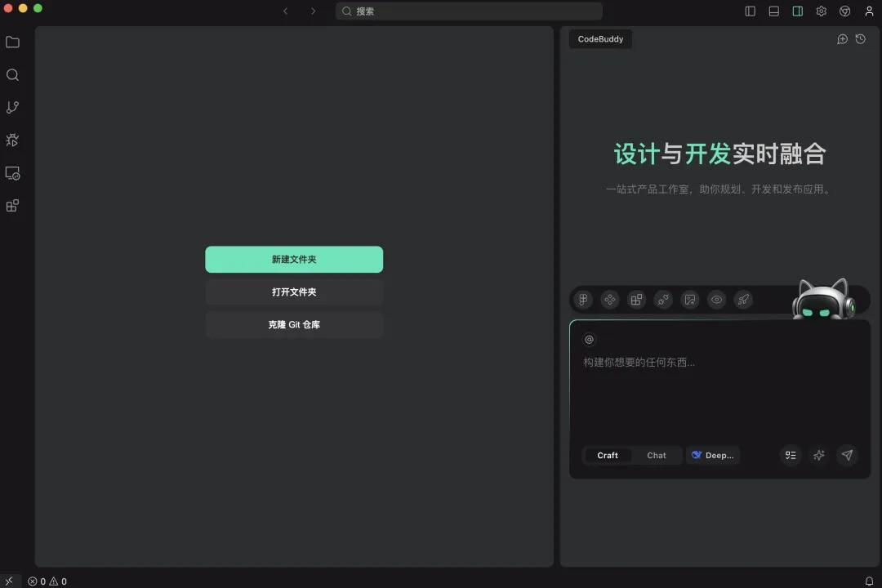Toggle the left sidebar panel visibility
The width and height of the screenshot is (882, 588).
click(750, 11)
